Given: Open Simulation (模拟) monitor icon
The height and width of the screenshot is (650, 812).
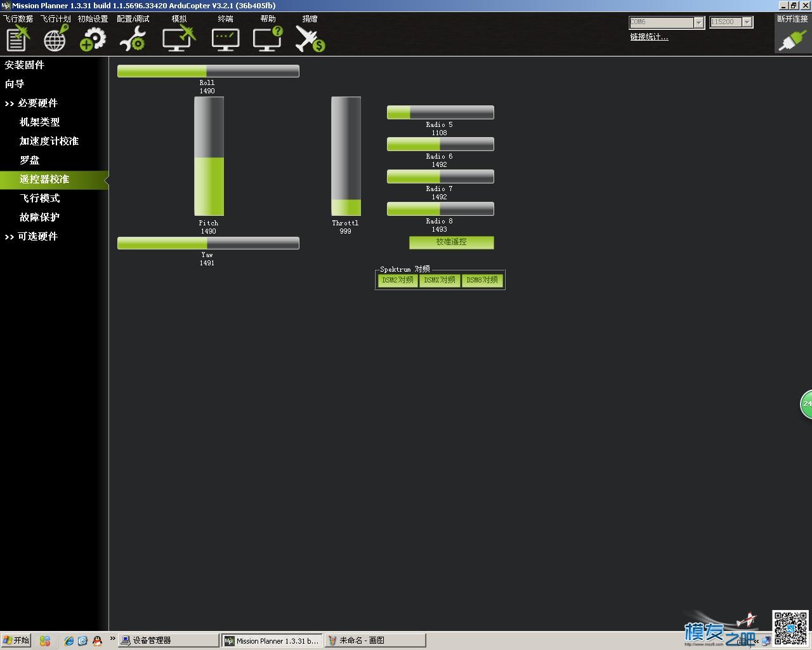Looking at the screenshot, I should tap(179, 38).
